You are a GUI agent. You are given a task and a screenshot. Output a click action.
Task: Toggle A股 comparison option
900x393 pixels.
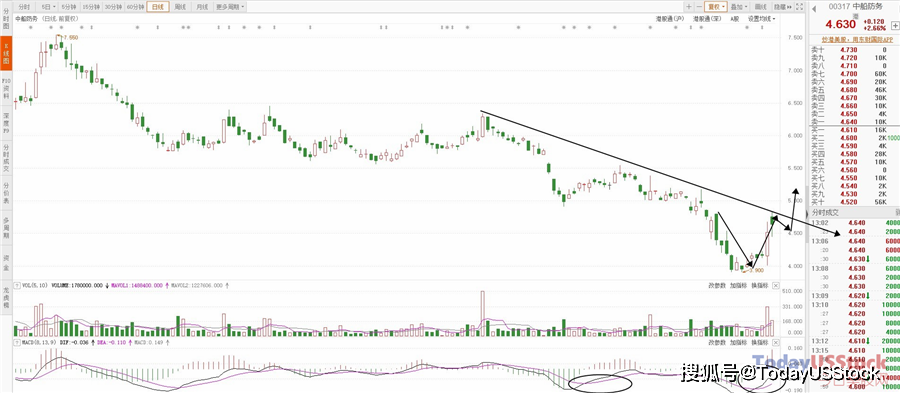(x=735, y=18)
